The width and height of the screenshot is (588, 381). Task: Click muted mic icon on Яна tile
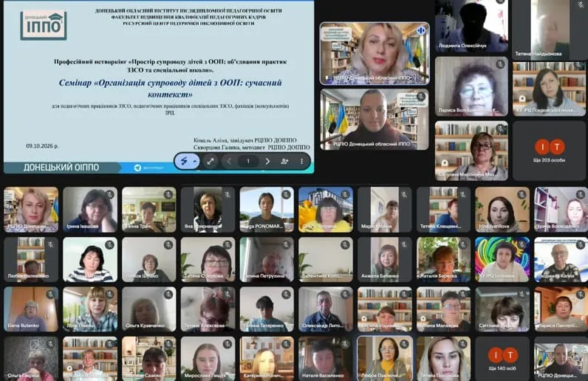[x=228, y=195]
